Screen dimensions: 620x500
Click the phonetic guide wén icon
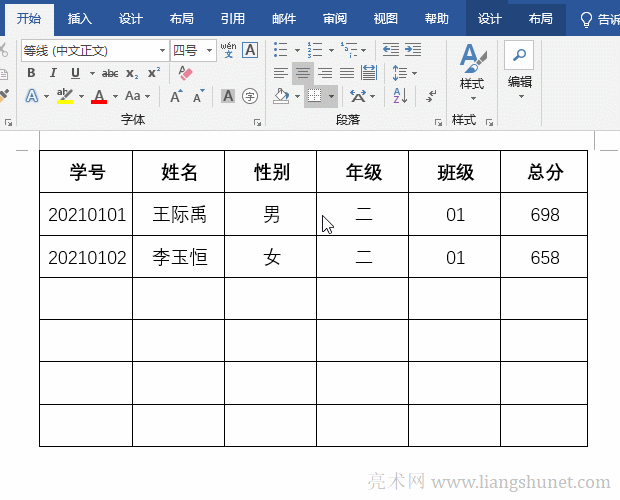pos(228,50)
